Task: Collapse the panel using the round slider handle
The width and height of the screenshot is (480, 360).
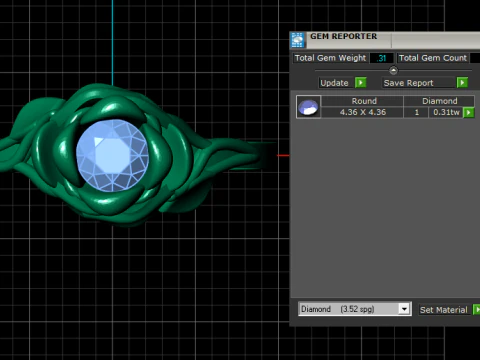Action: (x=393, y=70)
